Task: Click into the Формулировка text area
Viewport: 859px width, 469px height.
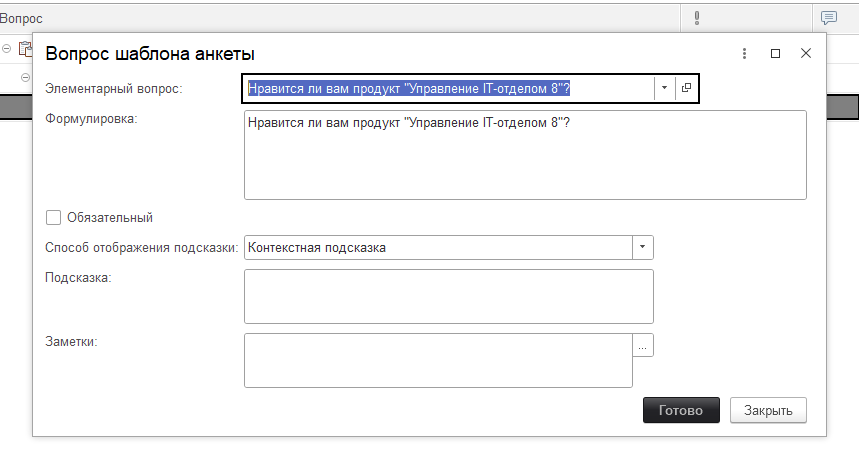Action: click(524, 160)
